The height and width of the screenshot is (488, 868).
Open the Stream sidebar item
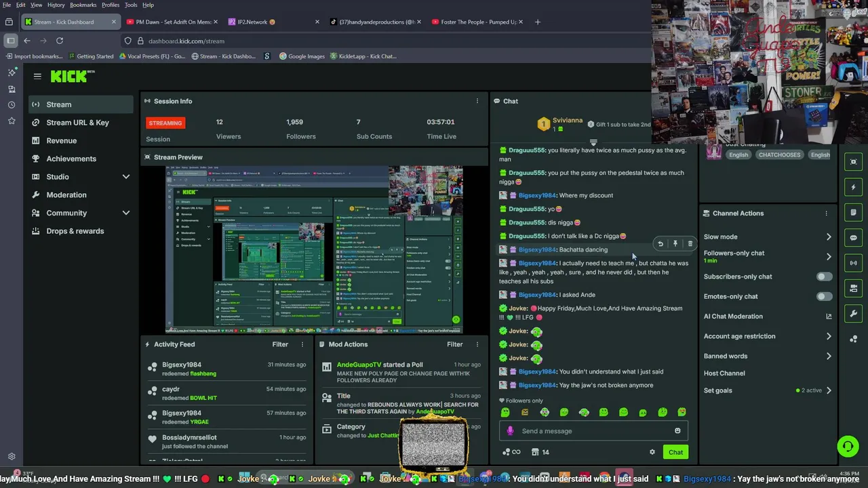[x=81, y=104]
